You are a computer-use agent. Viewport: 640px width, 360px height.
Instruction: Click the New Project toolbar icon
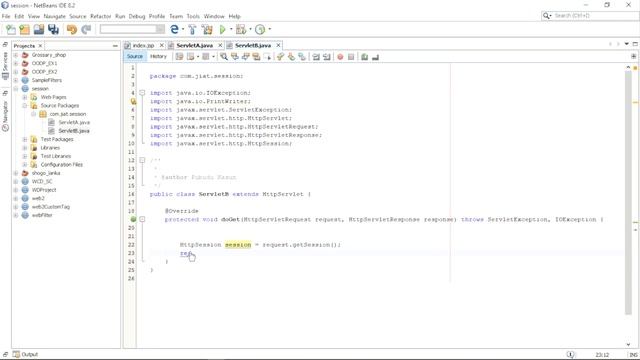[x=24, y=29]
